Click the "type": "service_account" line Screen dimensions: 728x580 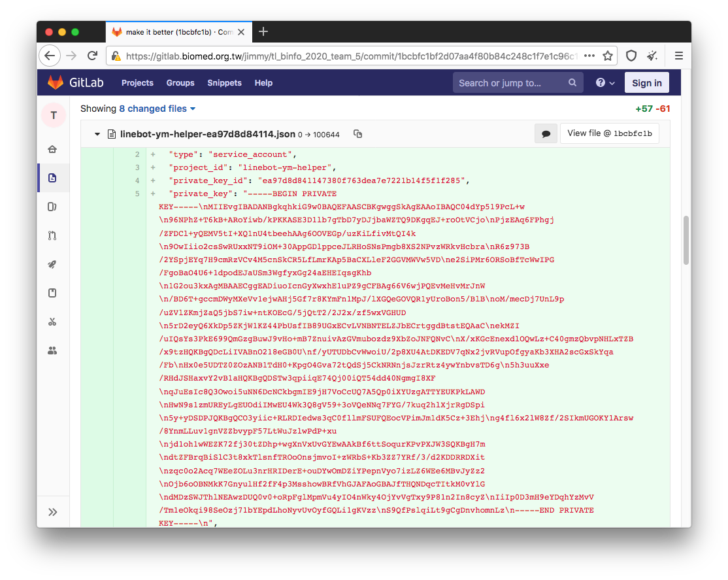(233, 154)
